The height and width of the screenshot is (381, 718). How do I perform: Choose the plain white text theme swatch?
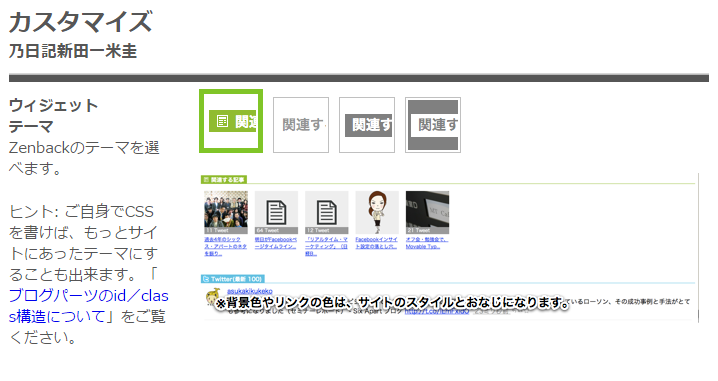tap(301, 125)
